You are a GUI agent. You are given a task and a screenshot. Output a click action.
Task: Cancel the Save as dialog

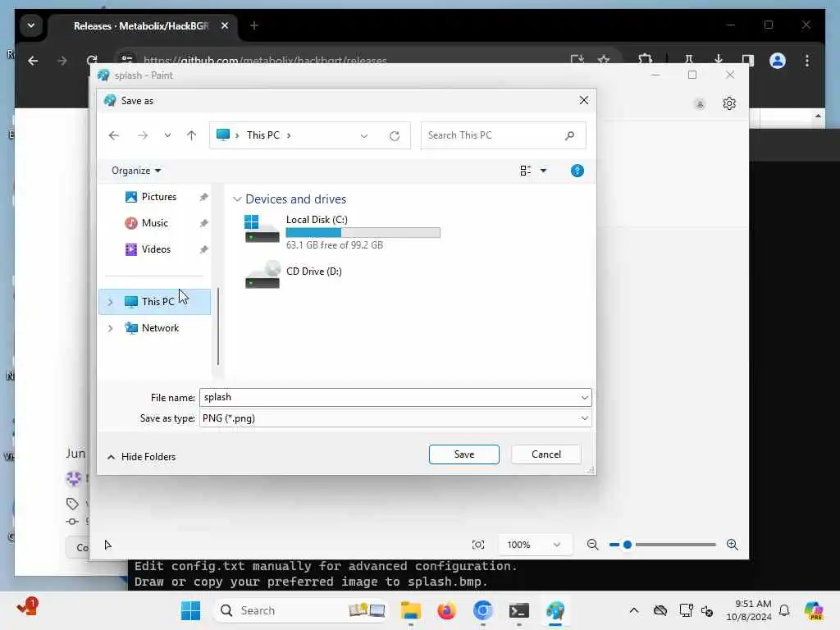click(546, 454)
